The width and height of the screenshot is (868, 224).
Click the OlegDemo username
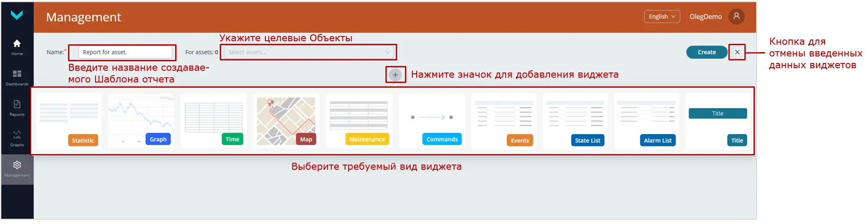pos(705,16)
